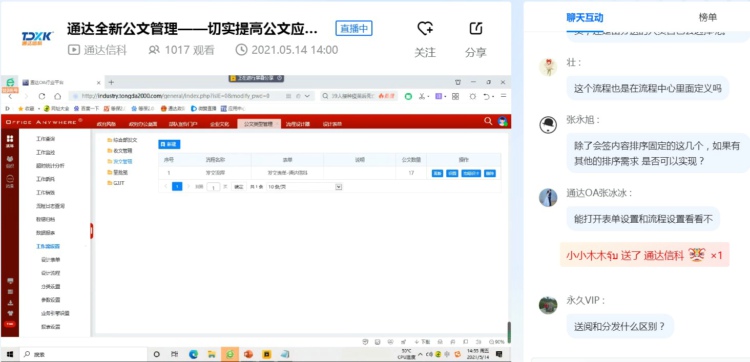The height and width of the screenshot is (362, 750).
Task: Click the top grid menu icon in the red sidebar
Action: [x=10, y=139]
